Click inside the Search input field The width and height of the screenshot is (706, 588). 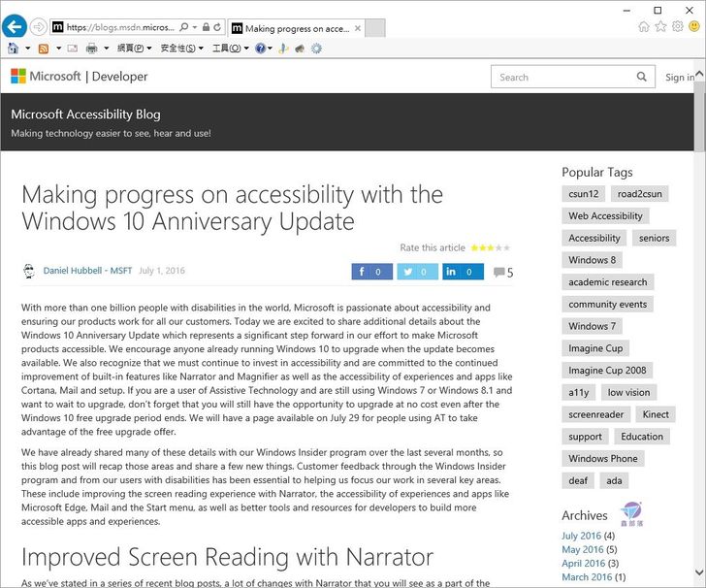[562, 78]
